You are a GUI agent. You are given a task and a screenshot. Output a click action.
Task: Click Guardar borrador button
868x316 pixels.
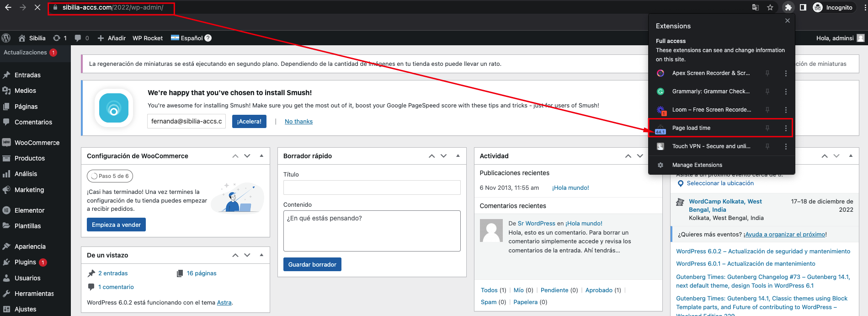pos(312,264)
